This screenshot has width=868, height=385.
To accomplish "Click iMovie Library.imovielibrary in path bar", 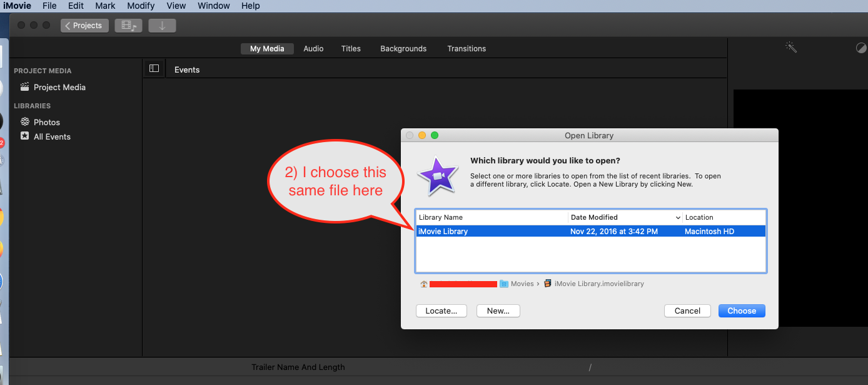I will point(594,284).
